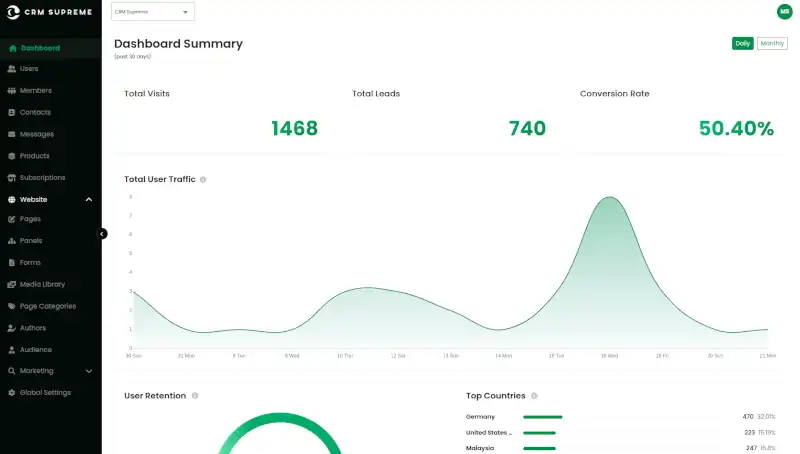Viewport: 800px width, 454px height.
Task: Click the Messages envelope icon
Action: [12, 134]
